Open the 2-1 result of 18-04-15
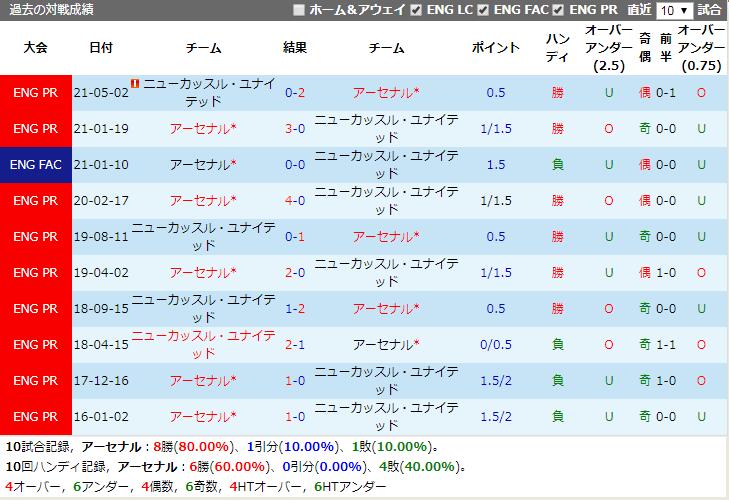The height and width of the screenshot is (500, 729). [295, 345]
